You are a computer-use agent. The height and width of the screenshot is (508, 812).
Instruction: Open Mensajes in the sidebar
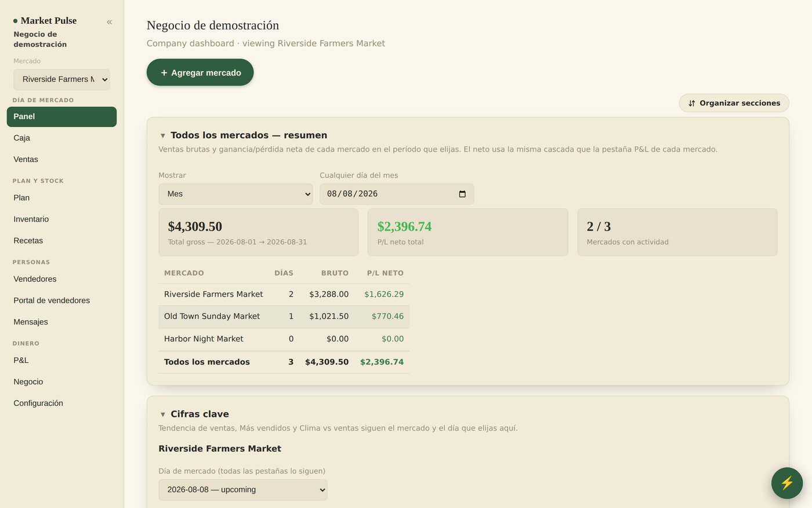tap(61, 322)
